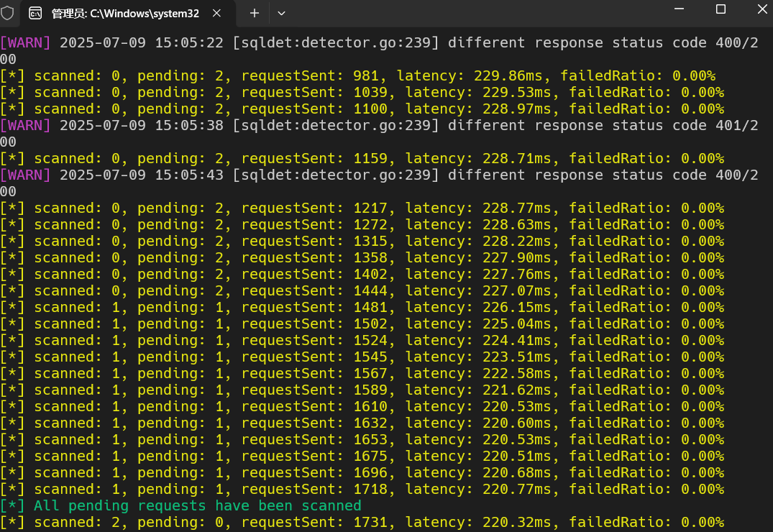The image size is (773, 532).
Task: Click the terminal icon on the system32 tab
Action: pyautogui.click(x=35, y=14)
